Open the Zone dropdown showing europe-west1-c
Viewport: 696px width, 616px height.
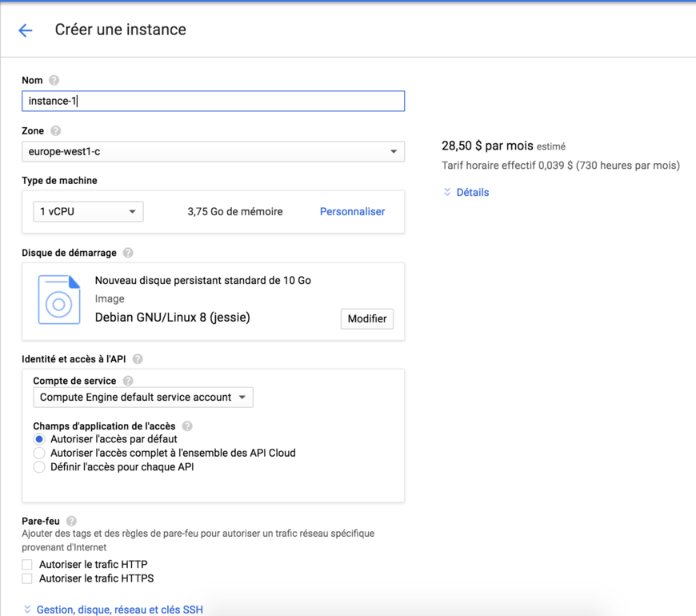pos(212,151)
